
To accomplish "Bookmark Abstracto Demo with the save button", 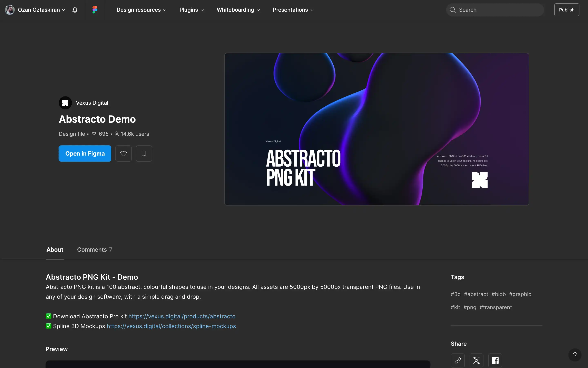I will pyautogui.click(x=144, y=154).
